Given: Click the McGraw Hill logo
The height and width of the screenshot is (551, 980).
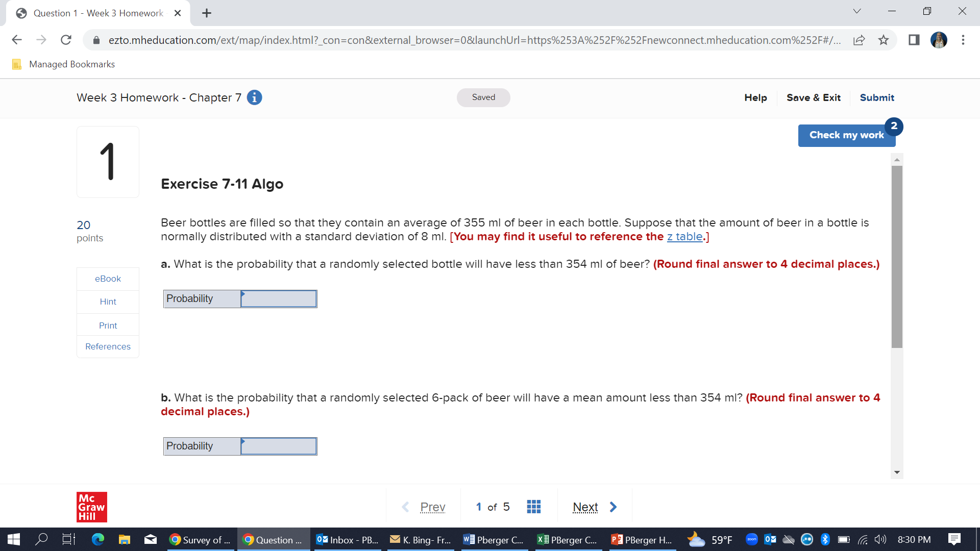Looking at the screenshot, I should [x=92, y=507].
